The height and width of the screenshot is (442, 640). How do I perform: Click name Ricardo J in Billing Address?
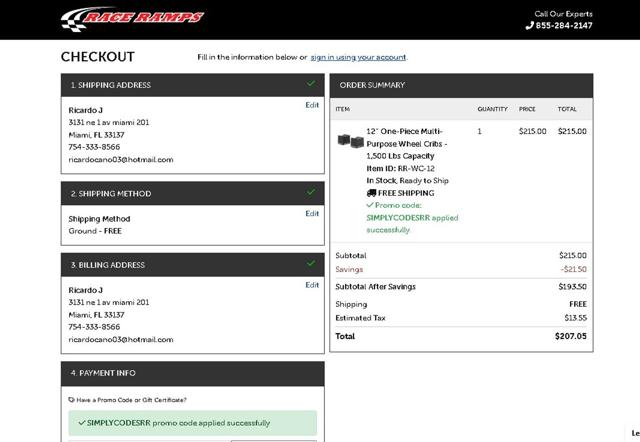click(86, 290)
